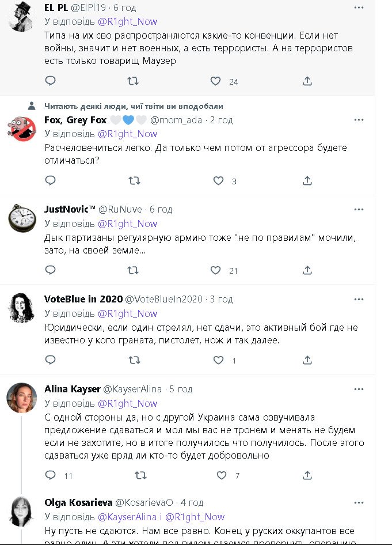Like JustNovic's tweet with 21 likes
Image resolution: width=392 pixels, height=545 pixels.
215,270
